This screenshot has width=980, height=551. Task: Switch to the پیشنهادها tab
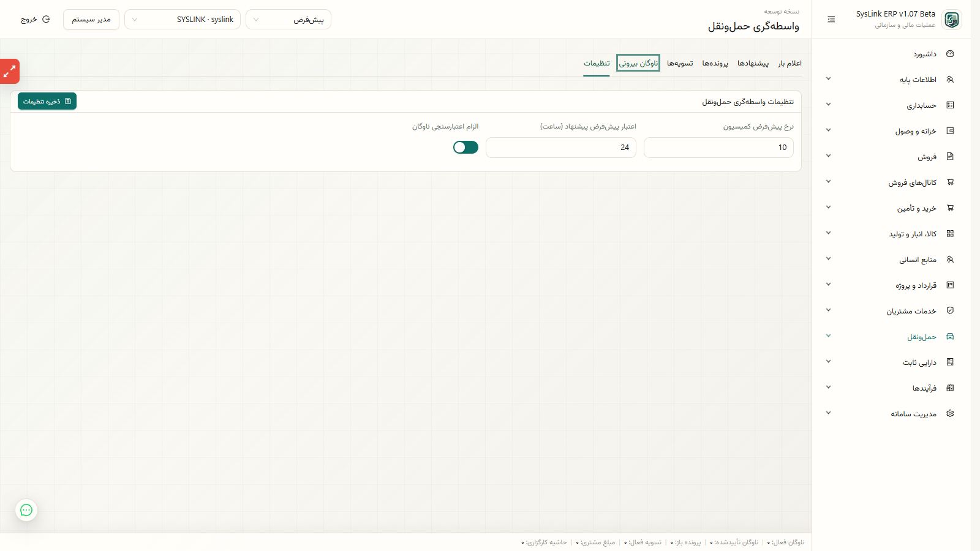point(753,63)
